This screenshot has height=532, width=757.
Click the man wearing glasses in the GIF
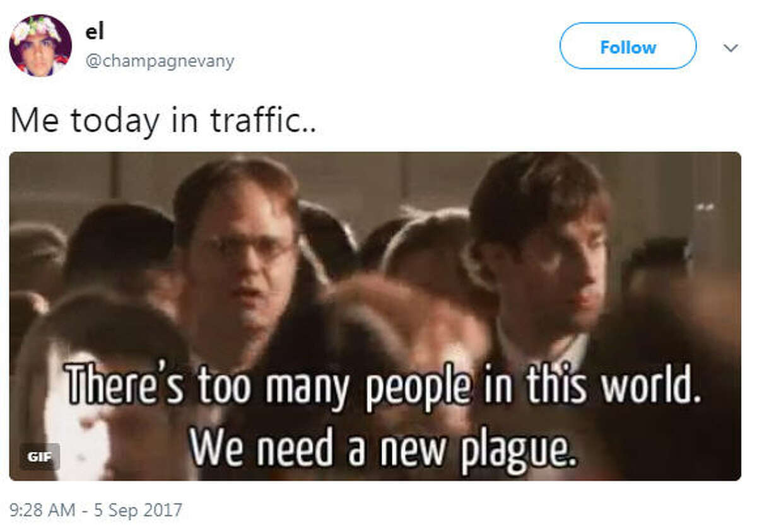pos(240,265)
